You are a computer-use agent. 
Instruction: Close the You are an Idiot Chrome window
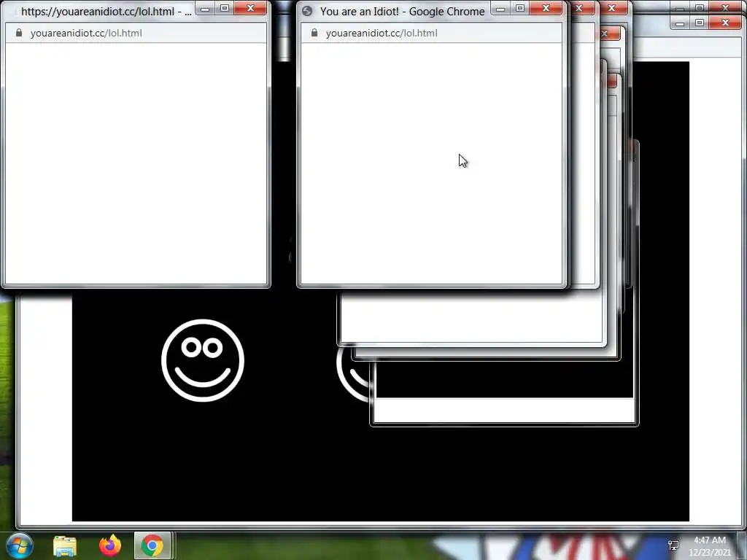546,8
